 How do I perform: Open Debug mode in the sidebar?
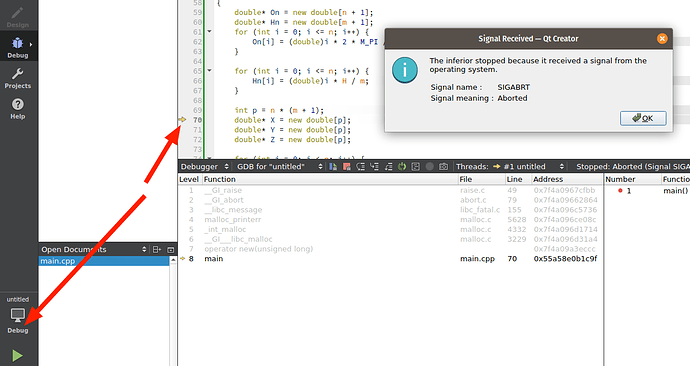tap(18, 46)
